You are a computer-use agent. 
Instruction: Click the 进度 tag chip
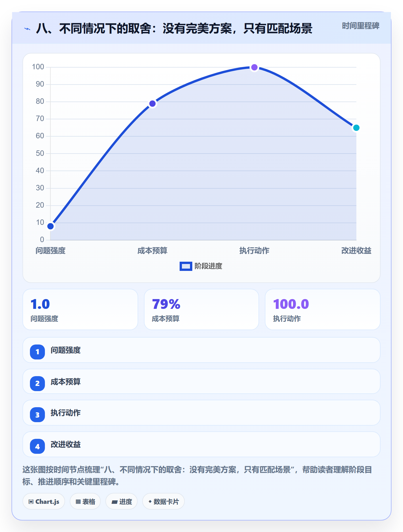[x=121, y=502]
